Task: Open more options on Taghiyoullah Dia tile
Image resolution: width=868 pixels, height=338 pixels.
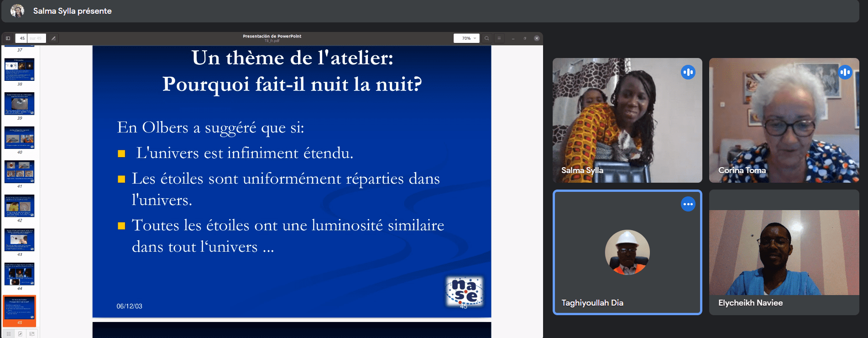Action: tap(688, 204)
